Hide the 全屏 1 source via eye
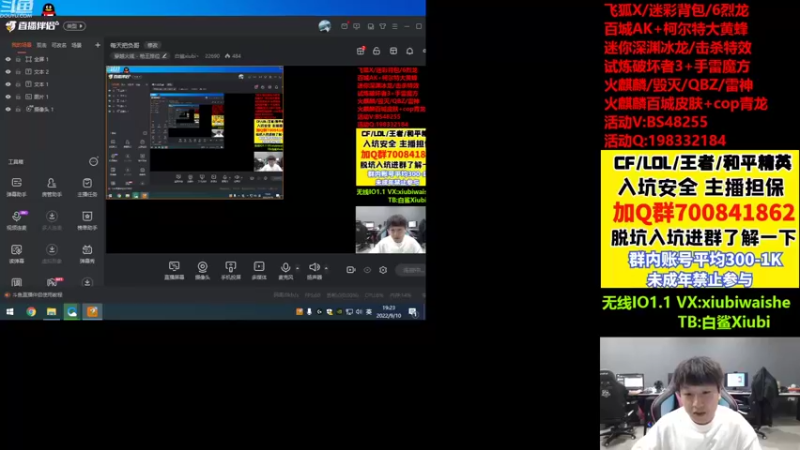The image size is (800, 450). pos(8,59)
